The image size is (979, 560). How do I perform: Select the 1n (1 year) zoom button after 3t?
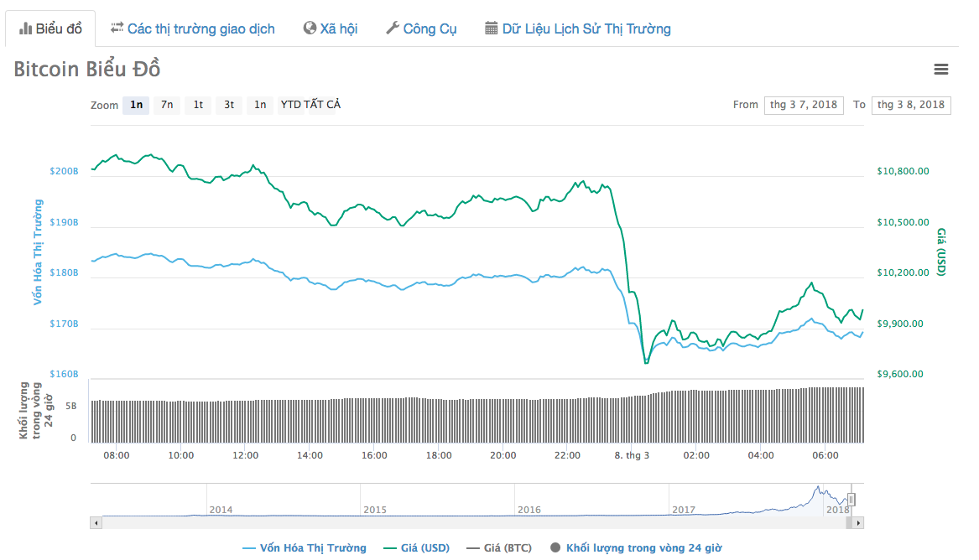(260, 105)
